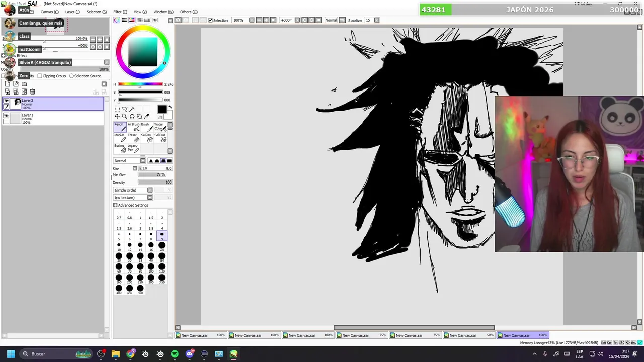Select brush size 9 preset
This screenshot has width=644, height=362.
tap(162, 235)
